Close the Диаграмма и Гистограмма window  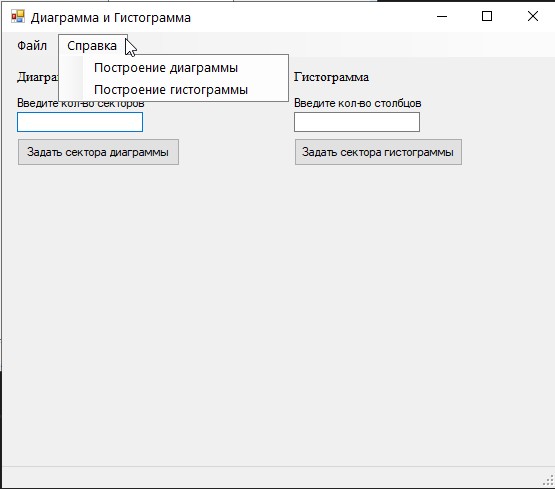[532, 17]
